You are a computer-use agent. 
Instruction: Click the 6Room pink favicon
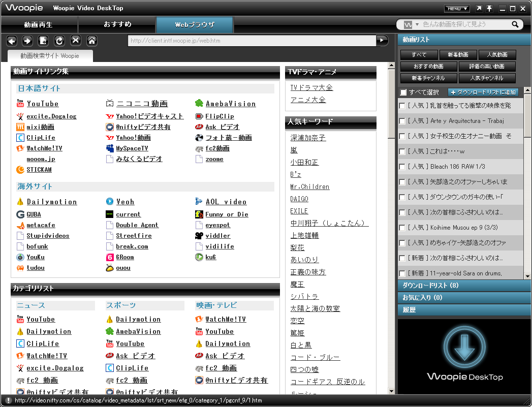pos(110,257)
